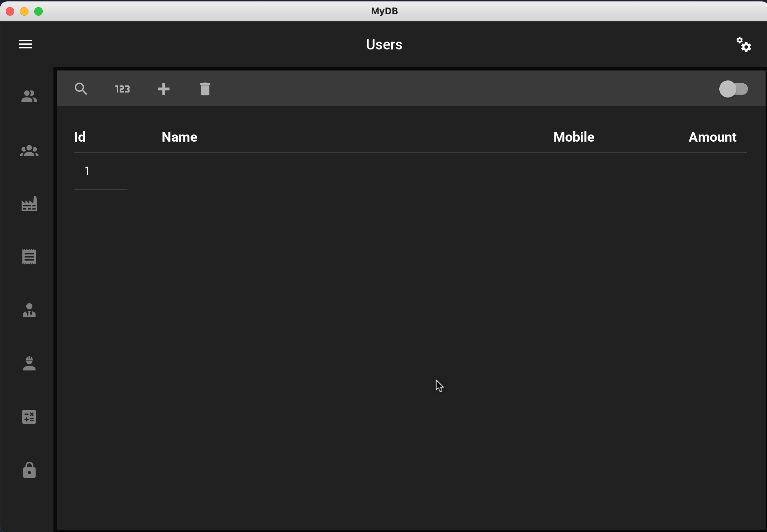Image resolution: width=767 pixels, height=532 pixels.
Task: Open the Calculator section in the sidebar
Action: click(x=29, y=417)
